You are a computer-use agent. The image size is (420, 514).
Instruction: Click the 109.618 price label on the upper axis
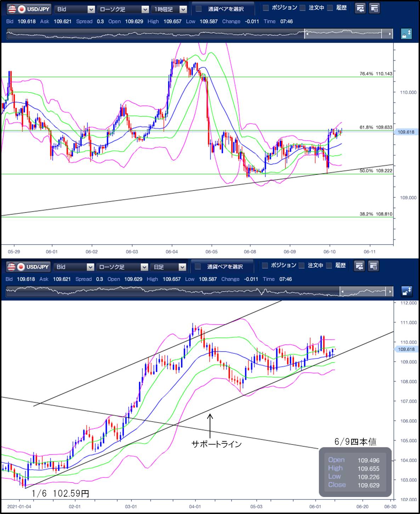[x=406, y=132]
